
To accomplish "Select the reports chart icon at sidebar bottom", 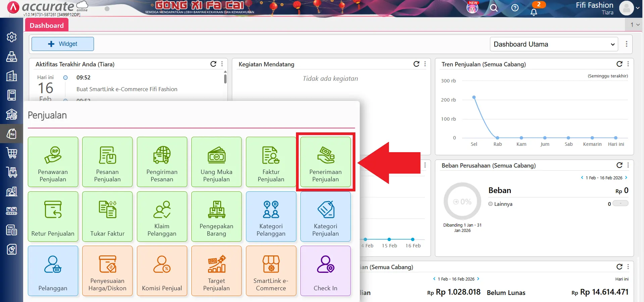I will click(x=12, y=249).
